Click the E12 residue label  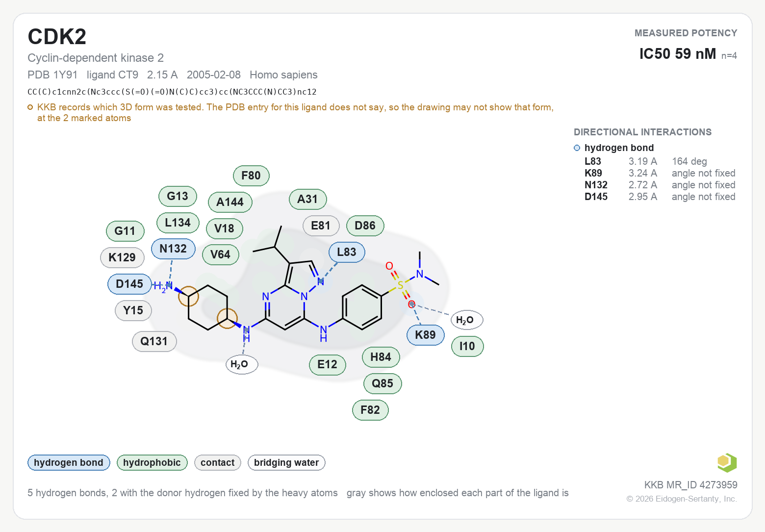[328, 364]
